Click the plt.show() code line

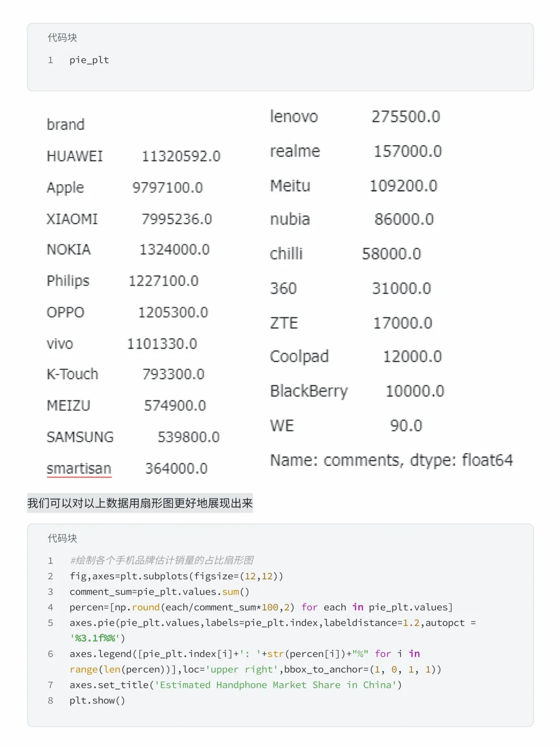[x=97, y=701]
